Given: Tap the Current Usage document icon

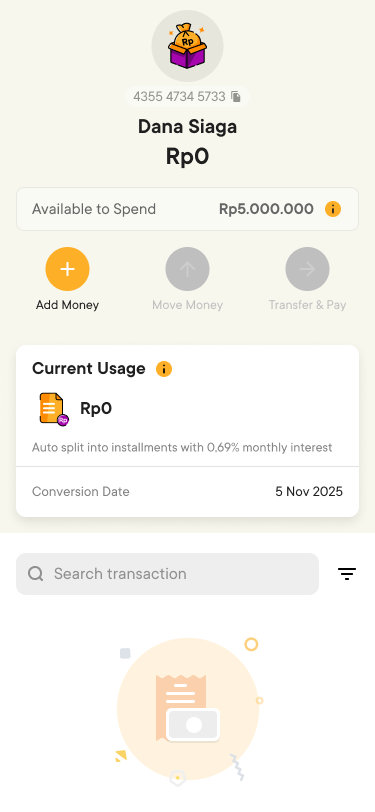Looking at the screenshot, I should pos(54,409).
